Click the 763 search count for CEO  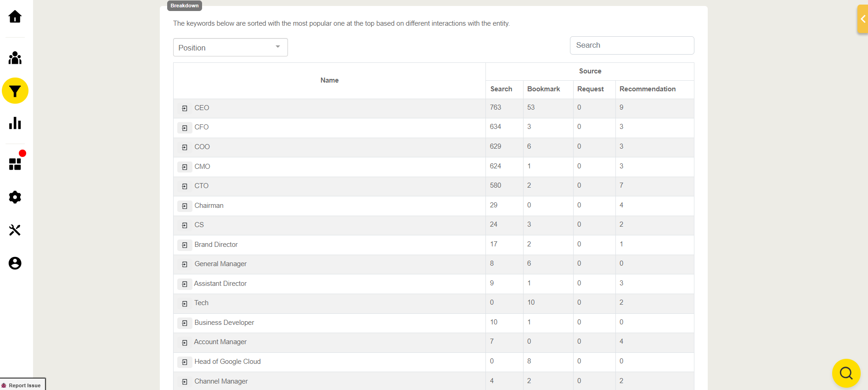pyautogui.click(x=496, y=107)
